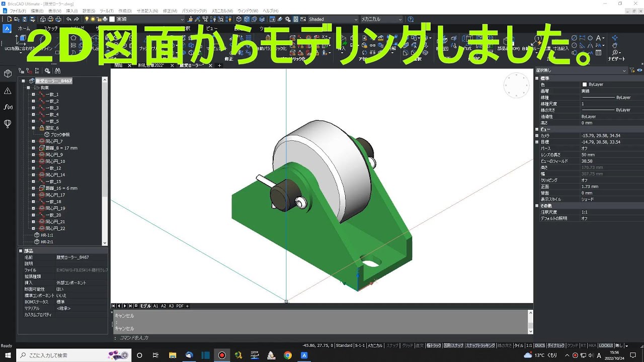Click the layout first-page navigation arrow
Image resolution: width=644 pixels, height=362 pixels.
(x=114, y=306)
